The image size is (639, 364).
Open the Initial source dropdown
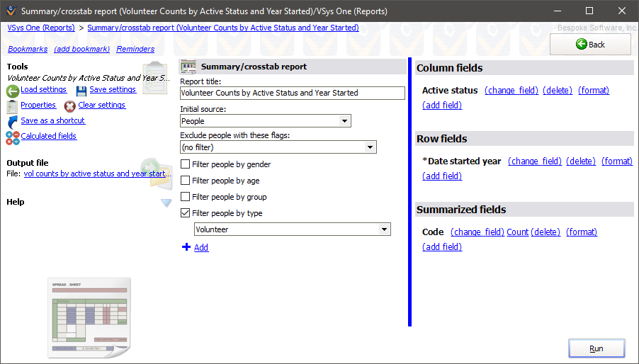coord(344,121)
